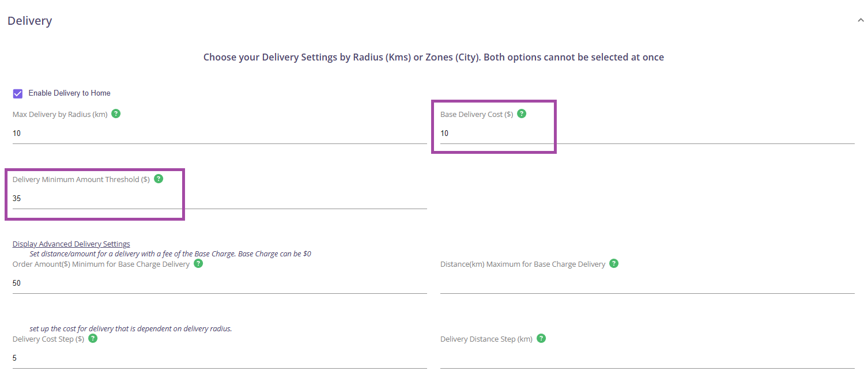Click Display Advanced Delivery Settings link

[x=71, y=244]
